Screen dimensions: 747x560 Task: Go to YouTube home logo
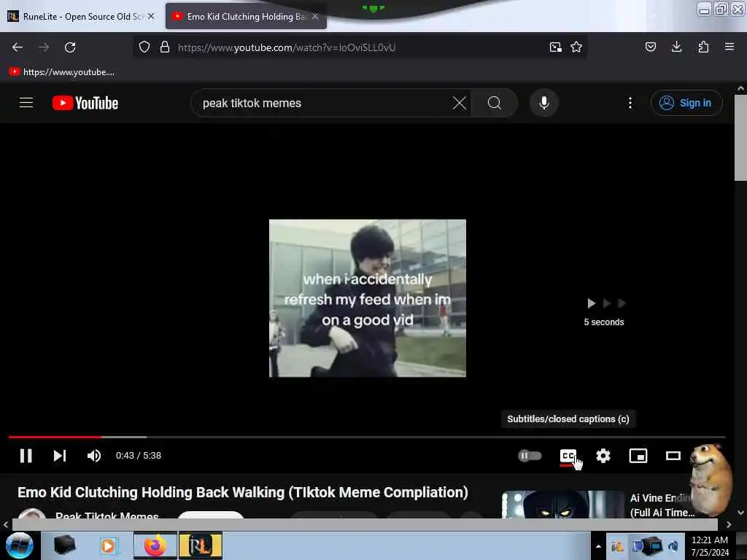pyautogui.click(x=85, y=103)
